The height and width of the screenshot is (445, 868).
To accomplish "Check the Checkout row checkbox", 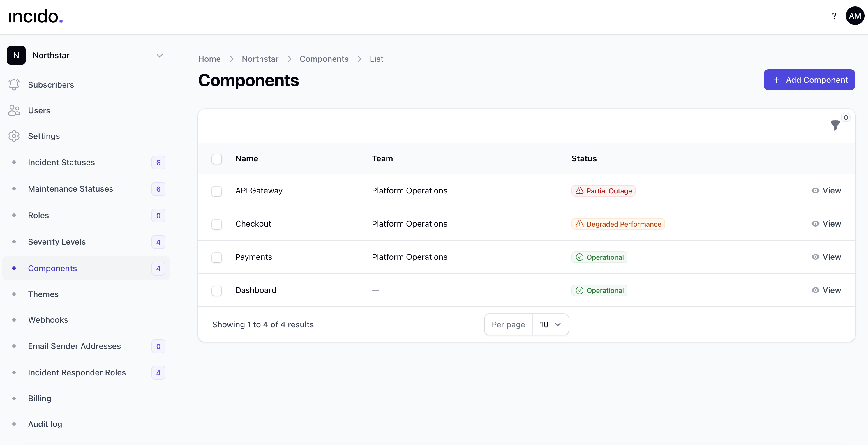I will pos(217,224).
